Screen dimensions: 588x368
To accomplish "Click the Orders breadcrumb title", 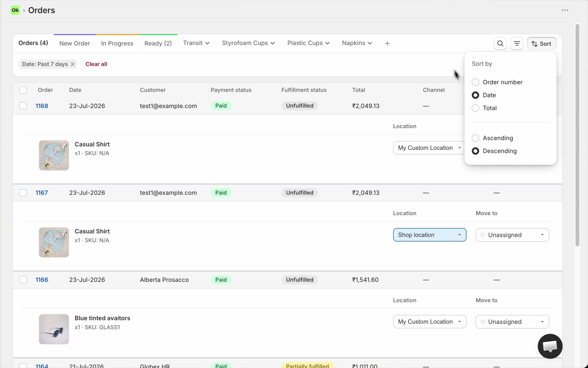I will [42, 10].
